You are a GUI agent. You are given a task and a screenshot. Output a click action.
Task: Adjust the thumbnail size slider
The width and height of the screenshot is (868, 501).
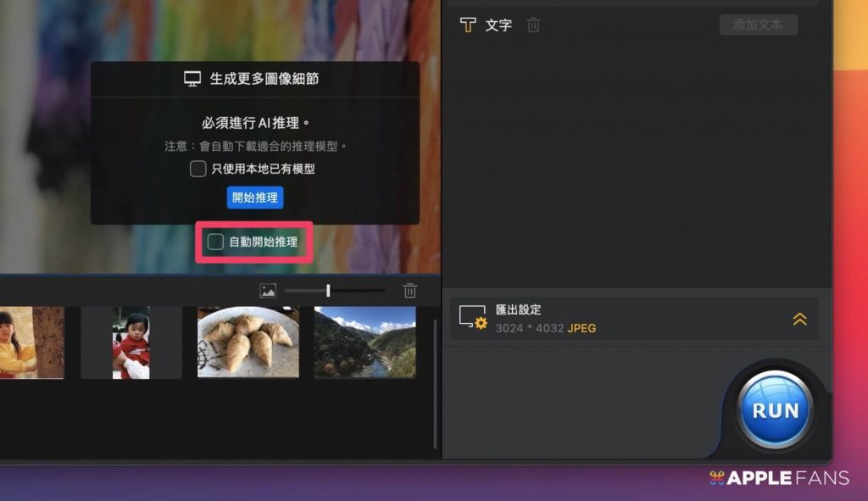[x=334, y=290]
